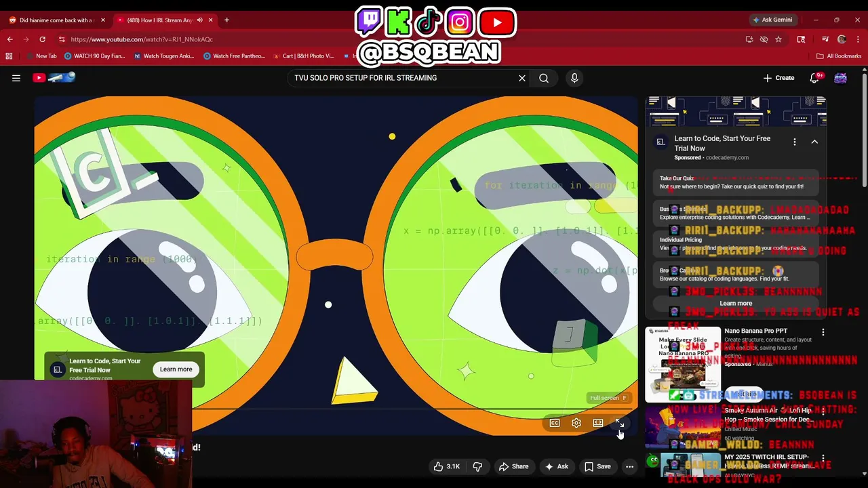Like the video with 3.1K likes
This screenshot has height=488, width=868.
coord(447,466)
